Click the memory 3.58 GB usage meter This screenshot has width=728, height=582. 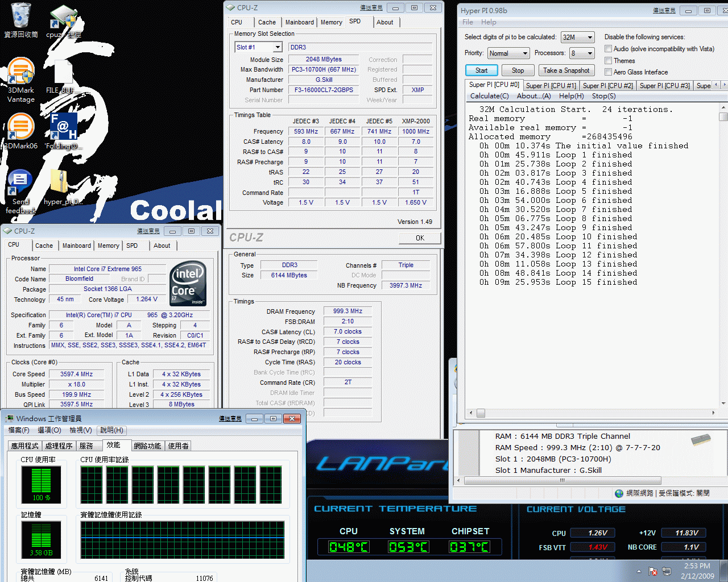41,540
